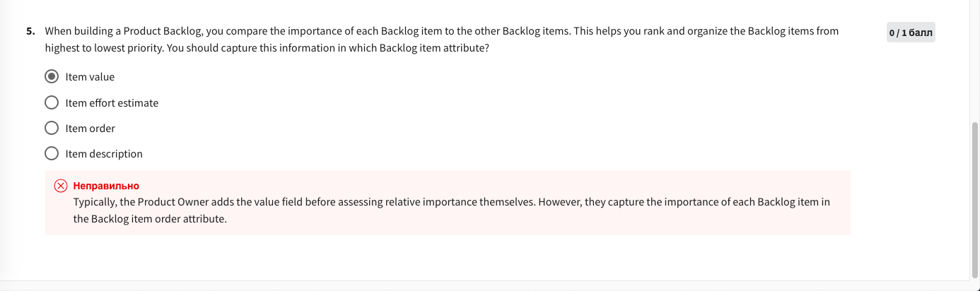This screenshot has width=980, height=291.
Task: Pick the Item order radio option
Action: tap(52, 128)
